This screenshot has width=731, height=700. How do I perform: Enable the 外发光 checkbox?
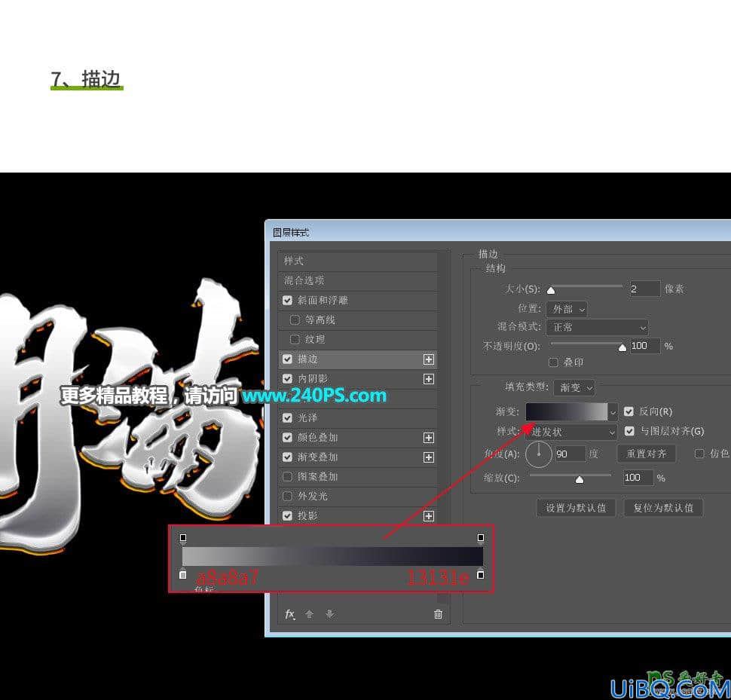(x=287, y=496)
